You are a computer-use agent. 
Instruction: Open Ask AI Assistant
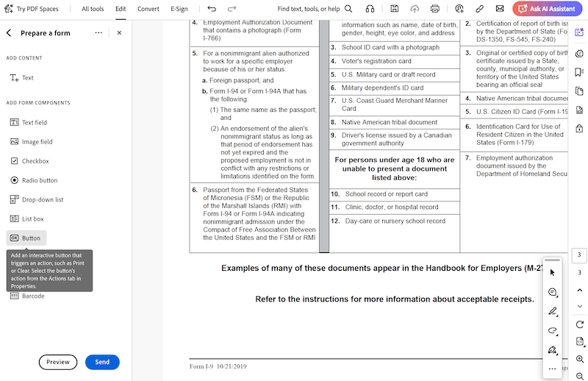(547, 9)
